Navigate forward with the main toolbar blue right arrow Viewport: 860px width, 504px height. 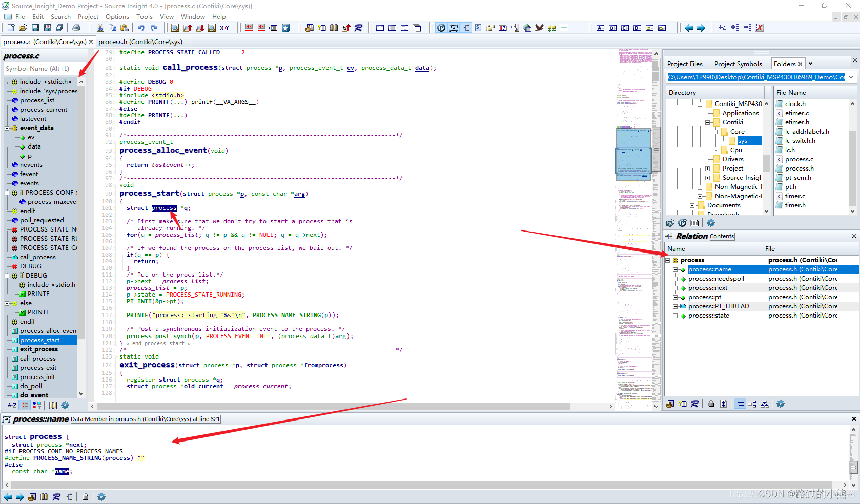pos(701,28)
